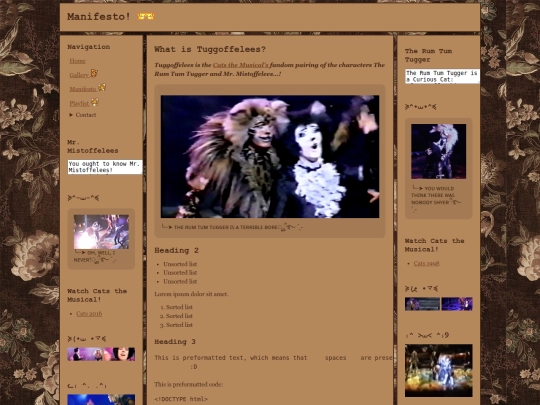
Task: Open the Manifesto navigation link
Action: [x=83, y=89]
